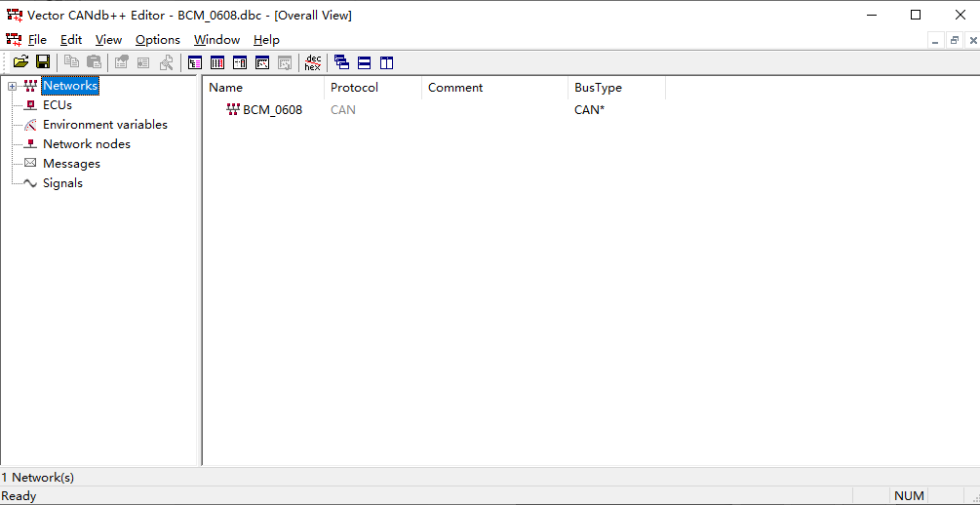Tile windows vertically via the toolbar icon

(387, 62)
